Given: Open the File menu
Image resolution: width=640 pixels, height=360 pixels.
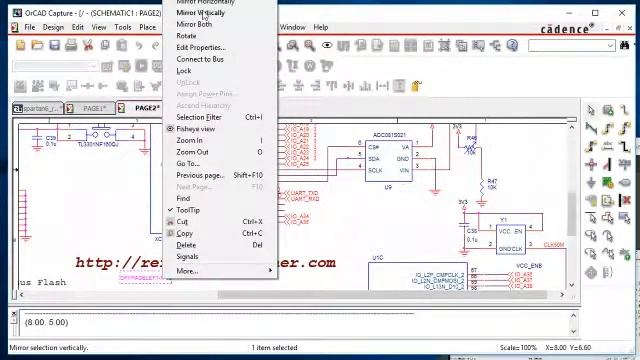Looking at the screenshot, I should [29, 27].
